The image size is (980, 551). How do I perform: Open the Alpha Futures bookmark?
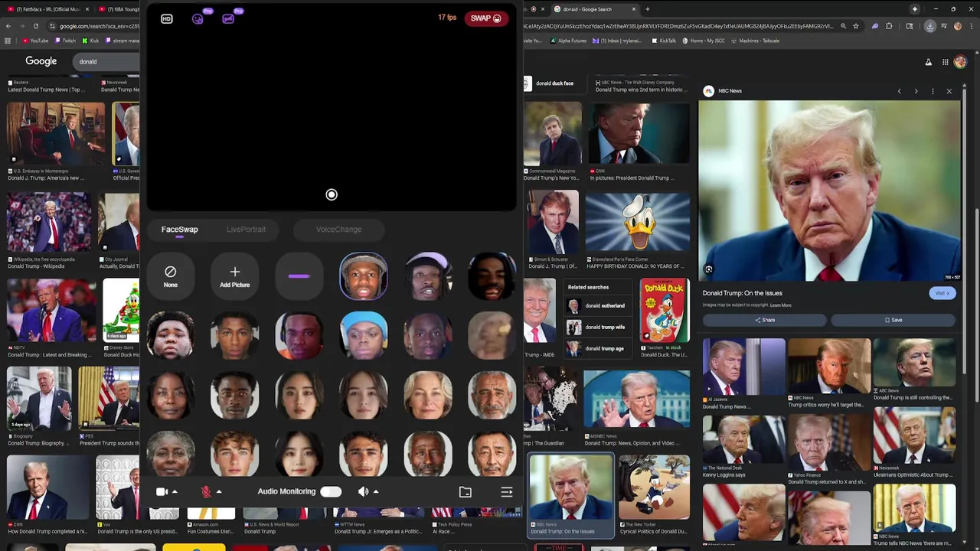point(568,41)
